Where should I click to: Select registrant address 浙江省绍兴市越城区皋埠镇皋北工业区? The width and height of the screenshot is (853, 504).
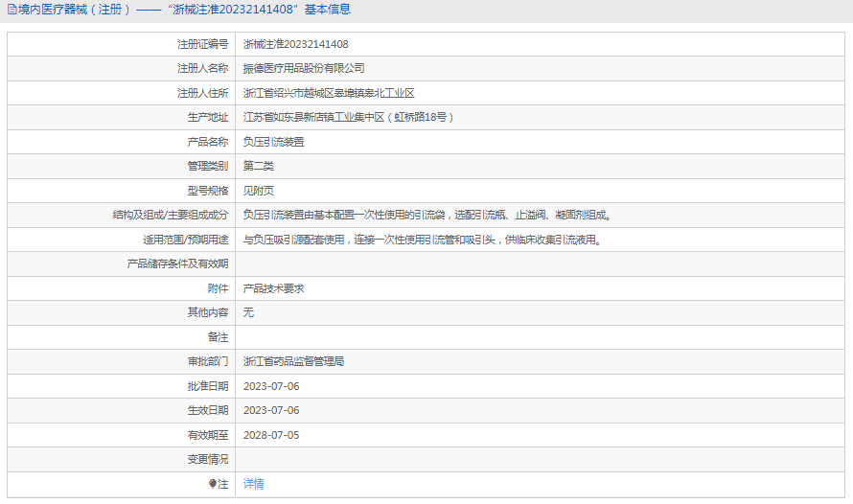(x=329, y=93)
